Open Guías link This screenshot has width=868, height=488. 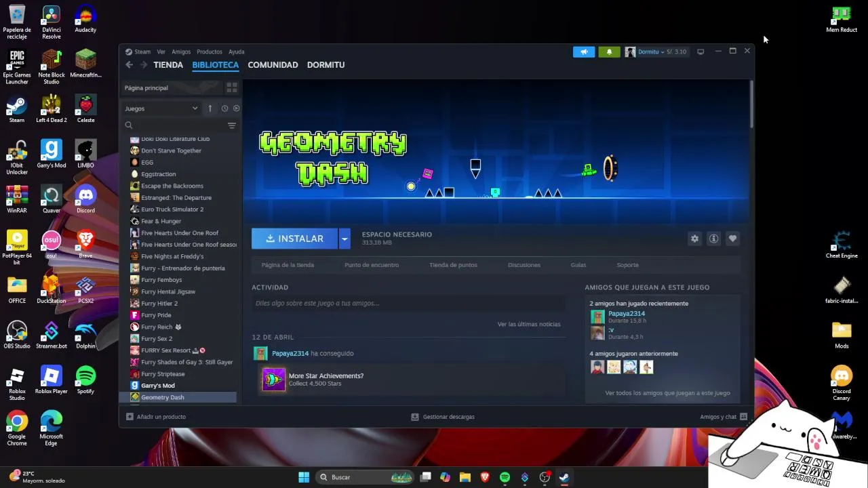coord(578,265)
